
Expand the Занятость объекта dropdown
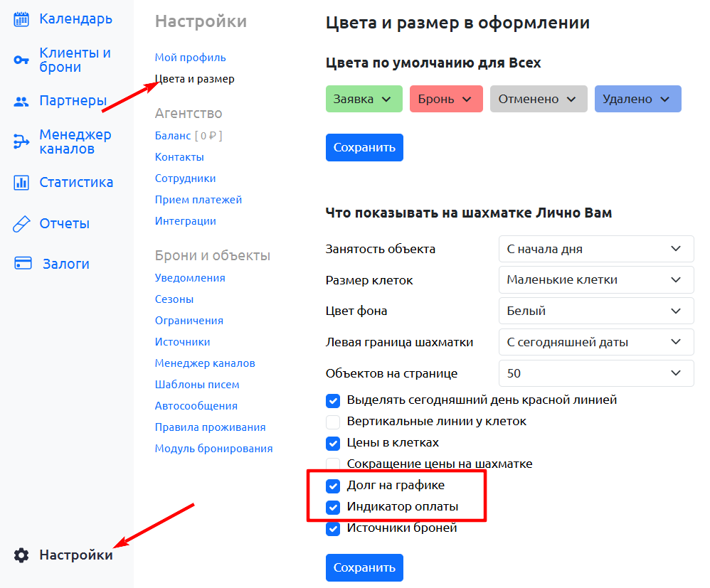(x=596, y=249)
